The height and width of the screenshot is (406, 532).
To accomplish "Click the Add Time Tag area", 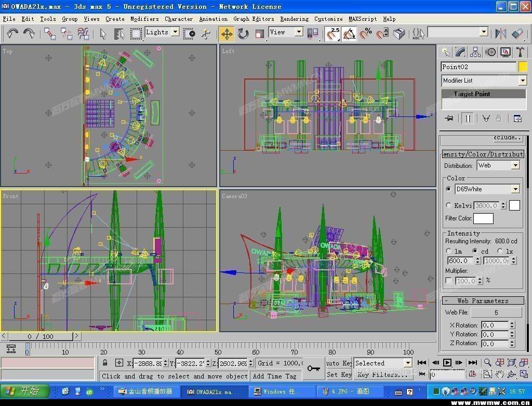I will (x=276, y=376).
